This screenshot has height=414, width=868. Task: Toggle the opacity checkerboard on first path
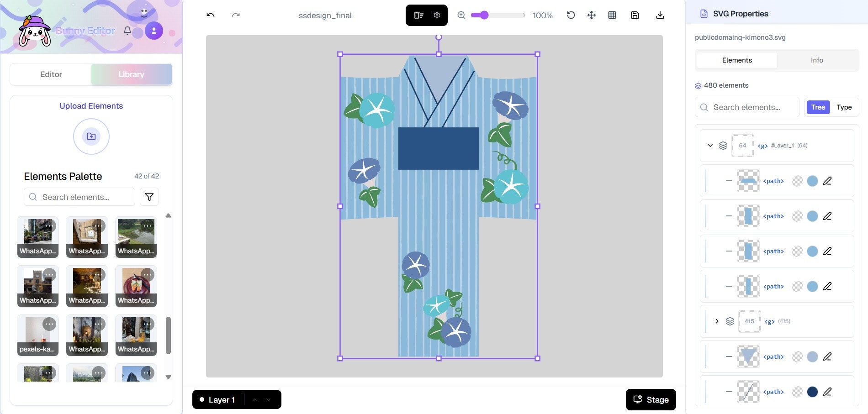tap(797, 181)
